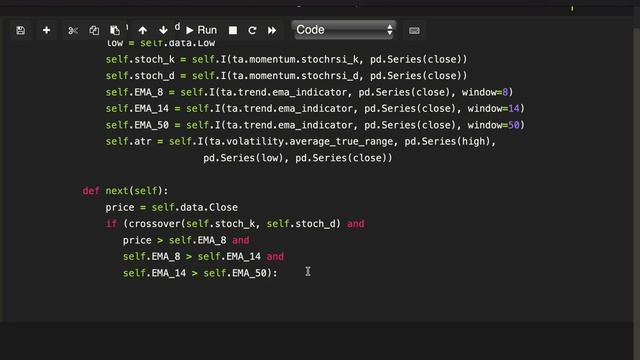The height and width of the screenshot is (360, 640).
Task: Click the line ending with window=14
Action: pyautogui.click(x=315, y=109)
